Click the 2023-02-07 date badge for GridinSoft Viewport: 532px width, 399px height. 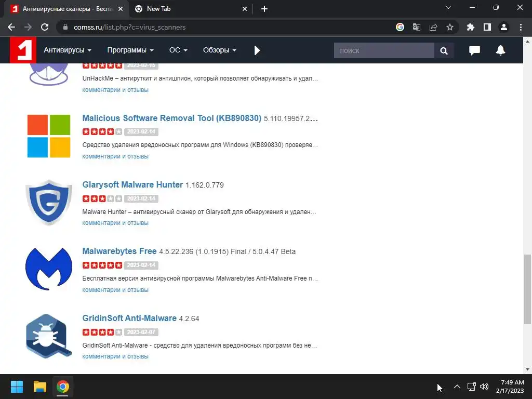pos(141,332)
